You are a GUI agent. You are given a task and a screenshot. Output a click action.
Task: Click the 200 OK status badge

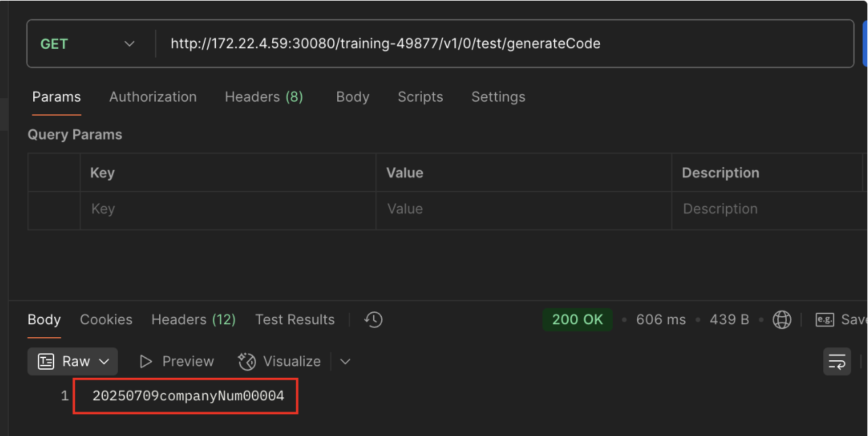[x=578, y=320]
